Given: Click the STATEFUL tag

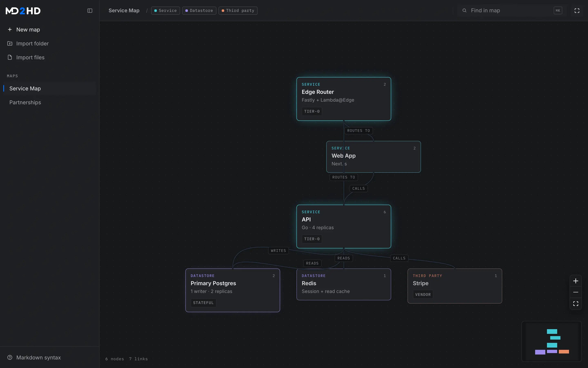Looking at the screenshot, I should [x=203, y=303].
